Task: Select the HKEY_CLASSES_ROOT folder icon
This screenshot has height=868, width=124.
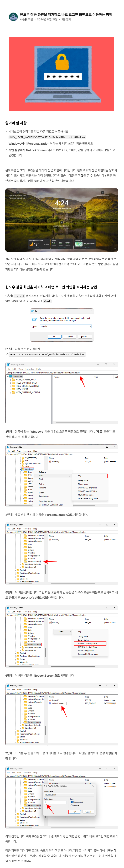Action: [x=14, y=380]
